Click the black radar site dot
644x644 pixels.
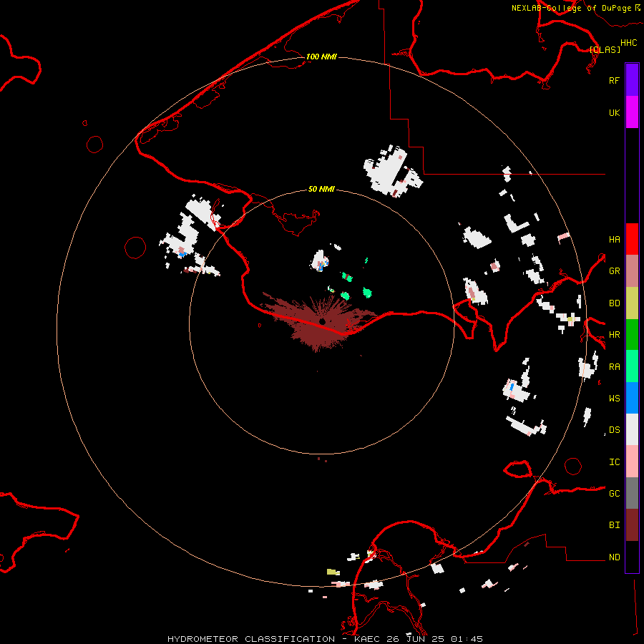tap(323, 321)
